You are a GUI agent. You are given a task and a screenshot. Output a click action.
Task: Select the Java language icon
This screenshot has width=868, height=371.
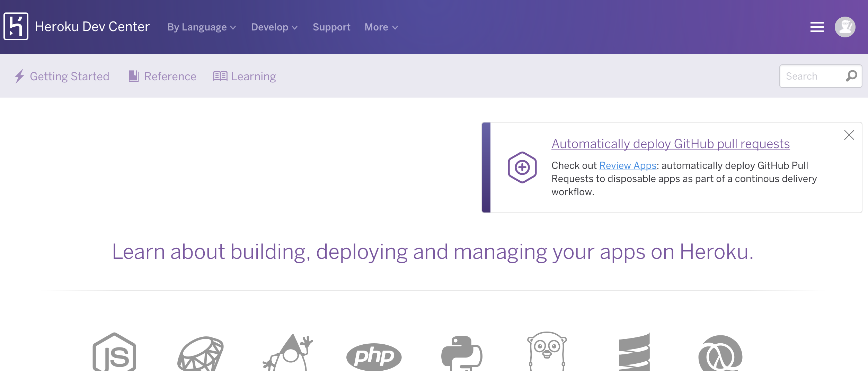[x=287, y=352]
